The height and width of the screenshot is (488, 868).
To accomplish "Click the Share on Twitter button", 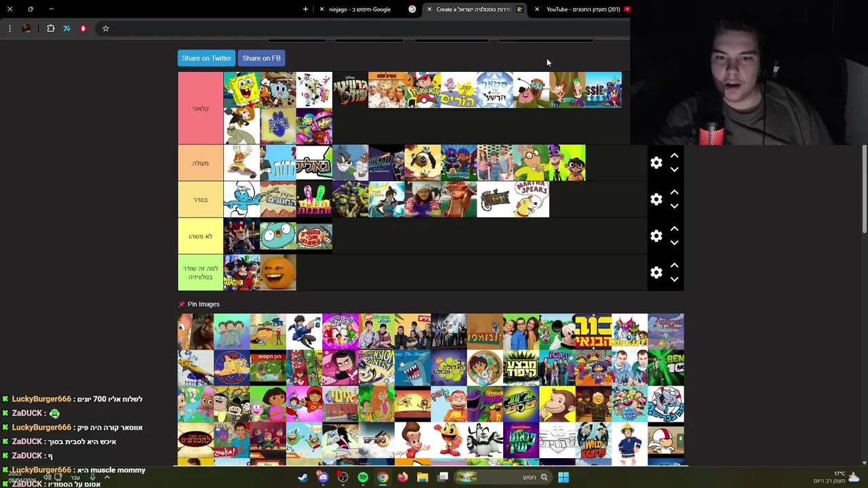I will pos(206,58).
